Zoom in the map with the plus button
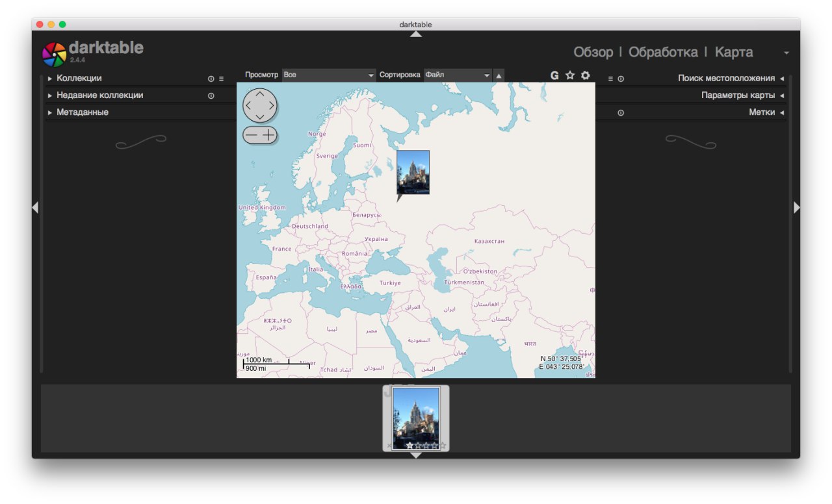The width and height of the screenshot is (832, 504). (268, 135)
